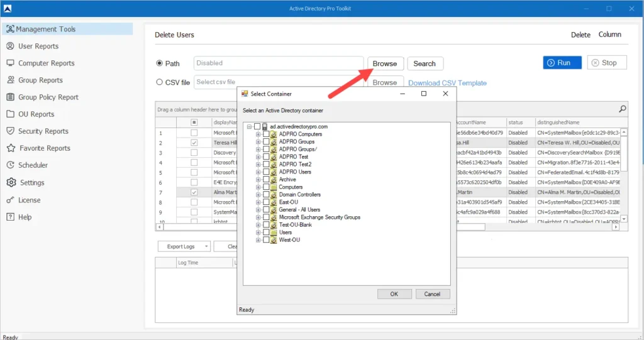Click the Test-OU-Blank OU folder icon
644x340 pixels.
click(274, 224)
